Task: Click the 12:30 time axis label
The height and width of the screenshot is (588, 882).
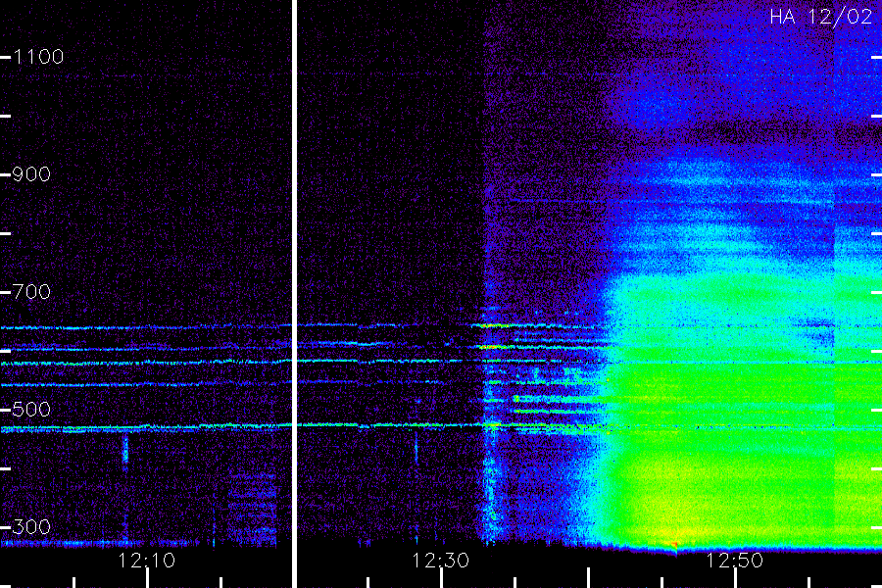Action: 440,561
